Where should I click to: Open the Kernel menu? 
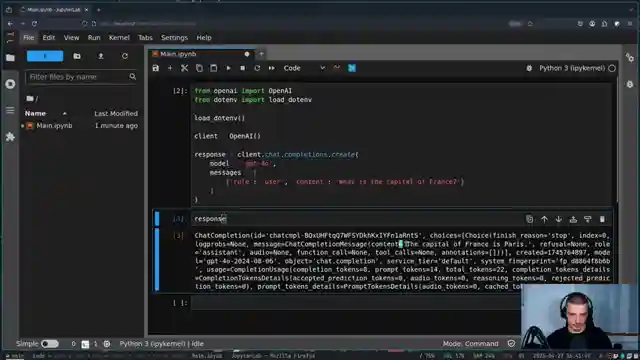coord(119,38)
